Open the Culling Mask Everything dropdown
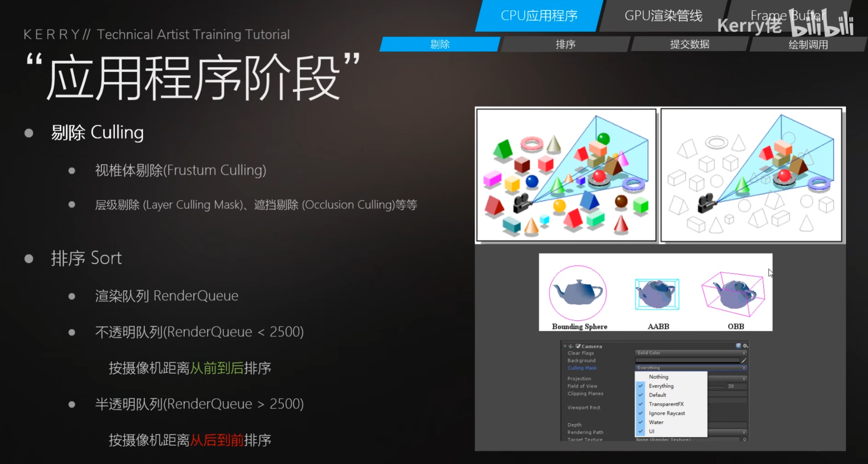The width and height of the screenshot is (868, 464). pyautogui.click(x=690, y=368)
